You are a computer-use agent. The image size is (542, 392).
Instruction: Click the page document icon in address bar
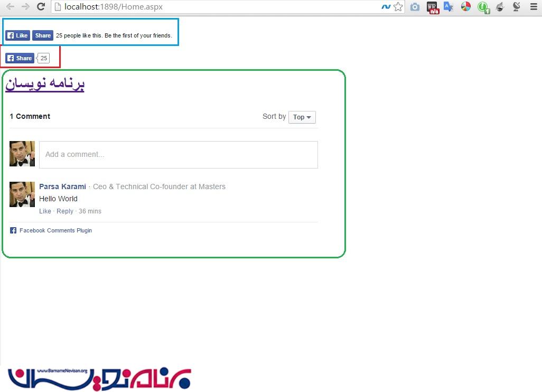point(58,7)
